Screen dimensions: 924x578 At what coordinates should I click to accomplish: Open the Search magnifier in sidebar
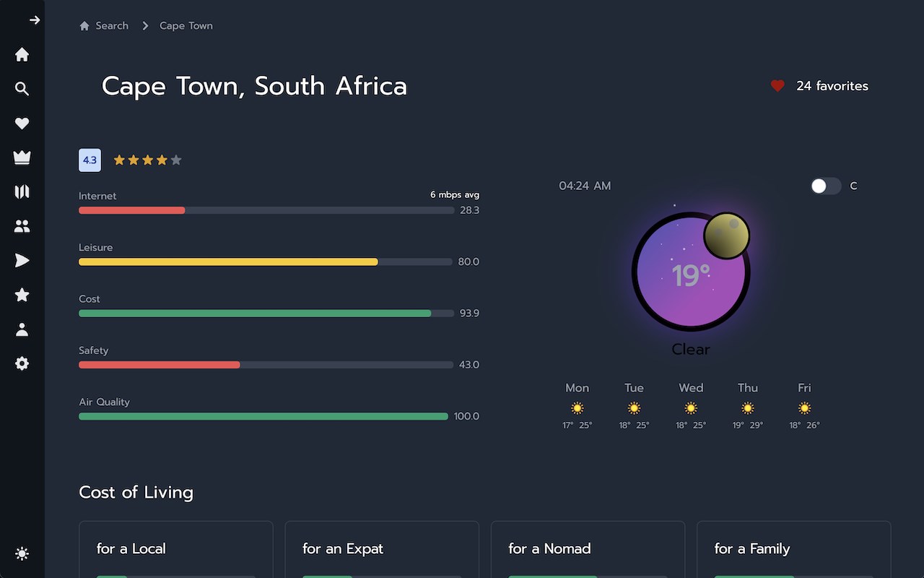[22, 89]
